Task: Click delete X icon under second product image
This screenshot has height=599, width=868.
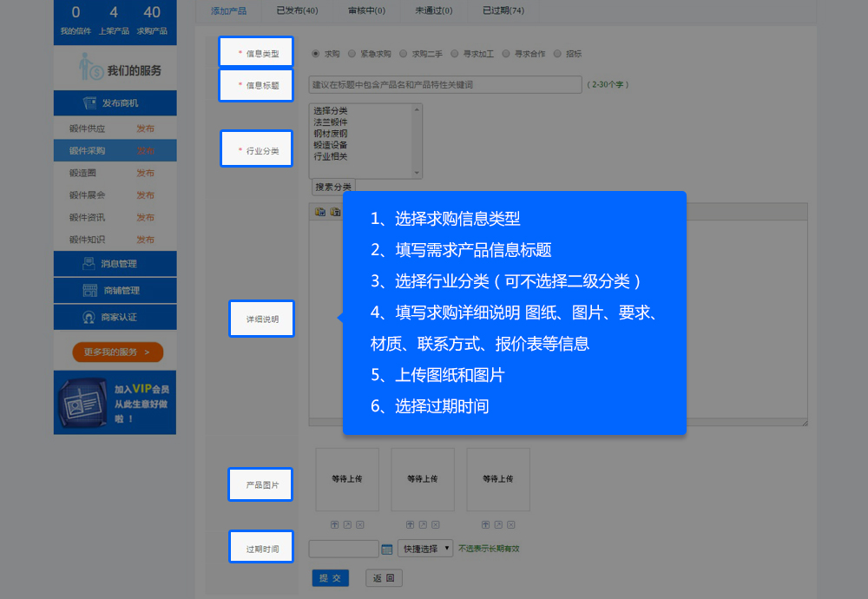Action: point(436,524)
